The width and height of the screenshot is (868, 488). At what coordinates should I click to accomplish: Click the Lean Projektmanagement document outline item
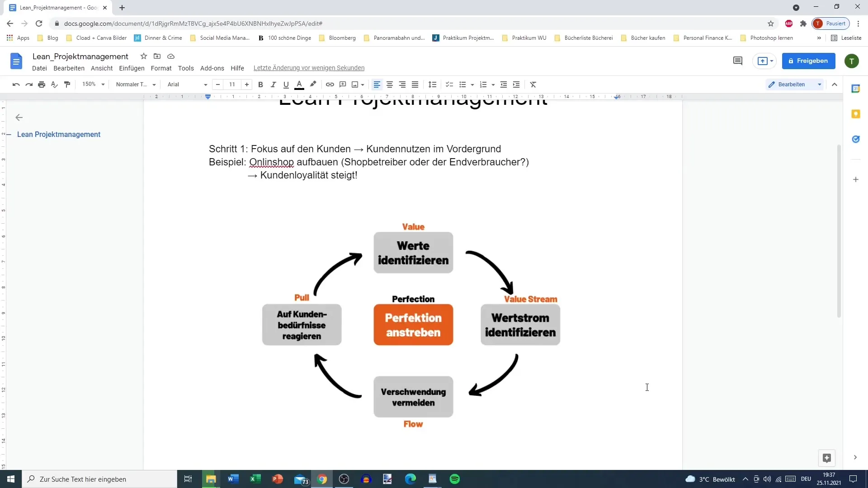(58, 135)
